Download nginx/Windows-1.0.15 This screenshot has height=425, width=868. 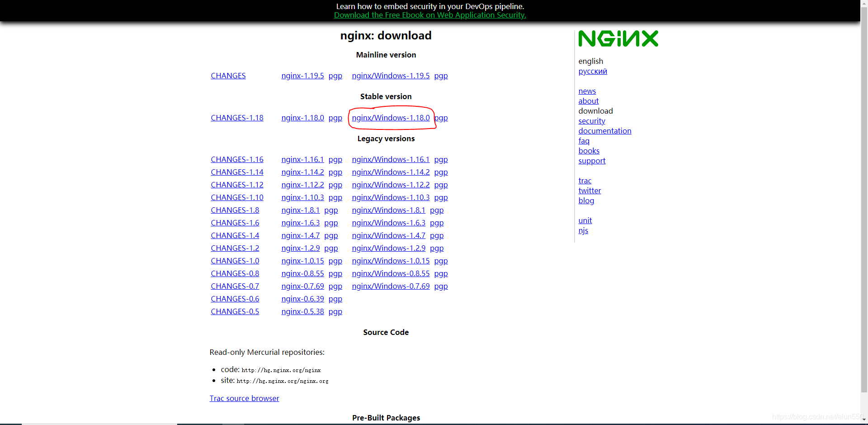click(x=391, y=261)
